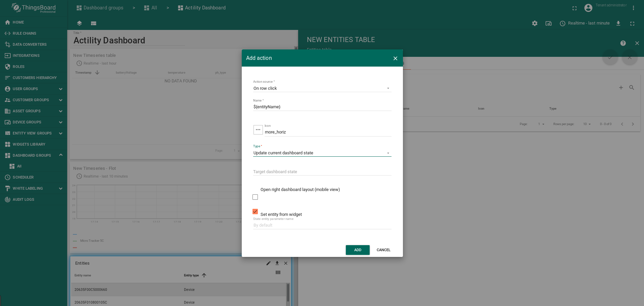Toggle fullscreen icon in top bar
The width and height of the screenshot is (644, 306).
pyautogui.click(x=574, y=8)
